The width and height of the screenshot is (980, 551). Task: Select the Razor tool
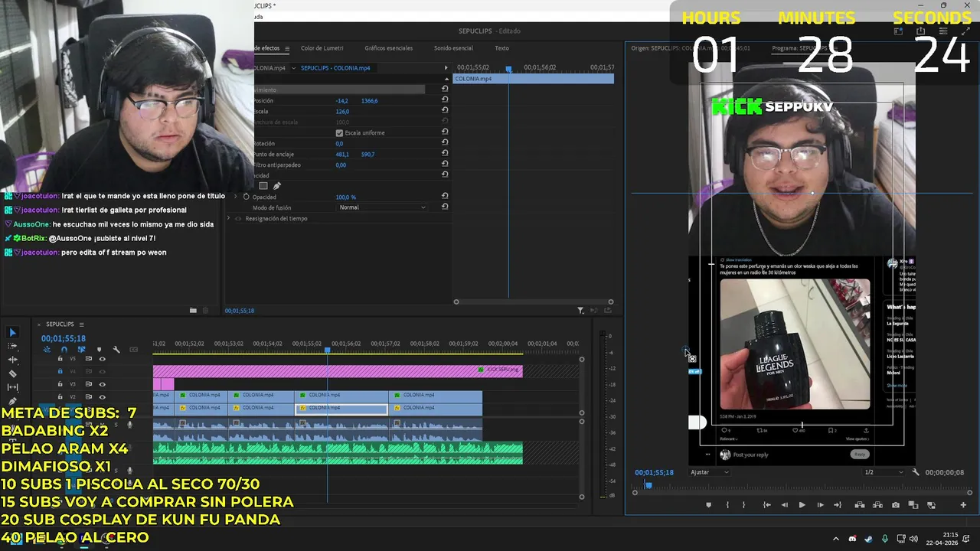pyautogui.click(x=12, y=373)
